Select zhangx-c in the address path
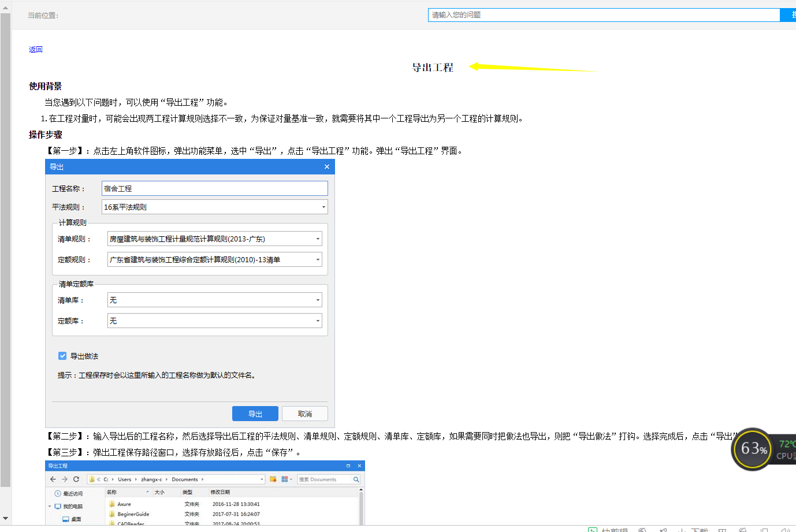The height and width of the screenshot is (532, 796). tap(151, 479)
